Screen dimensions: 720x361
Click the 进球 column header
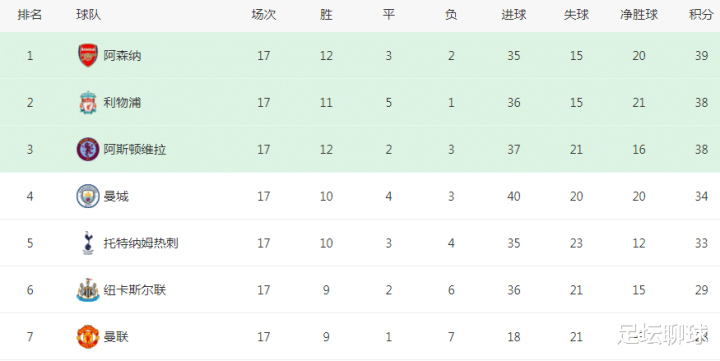click(514, 15)
